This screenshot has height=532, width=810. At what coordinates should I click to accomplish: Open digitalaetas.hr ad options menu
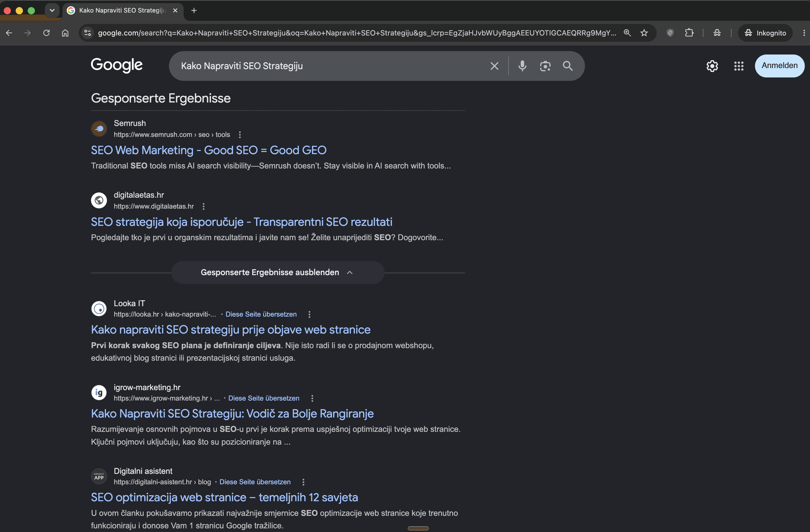(203, 206)
